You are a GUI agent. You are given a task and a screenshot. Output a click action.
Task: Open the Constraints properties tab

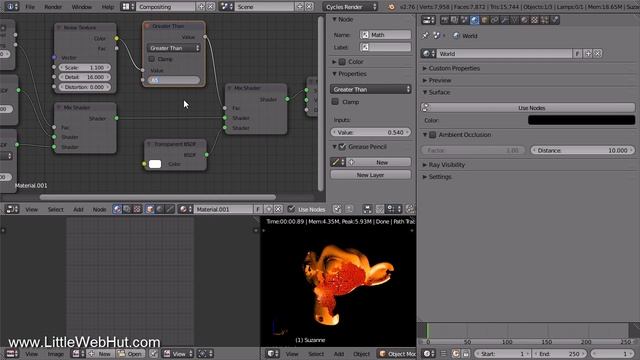pyautogui.click(x=495, y=20)
